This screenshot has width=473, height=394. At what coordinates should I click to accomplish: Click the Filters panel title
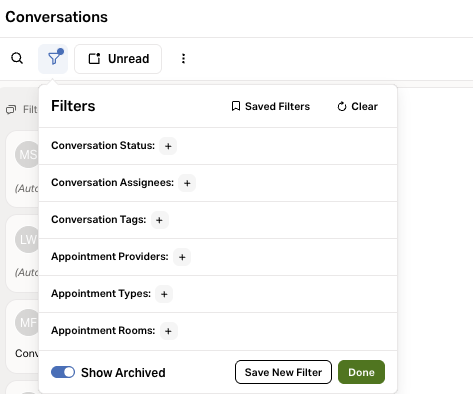click(x=73, y=106)
